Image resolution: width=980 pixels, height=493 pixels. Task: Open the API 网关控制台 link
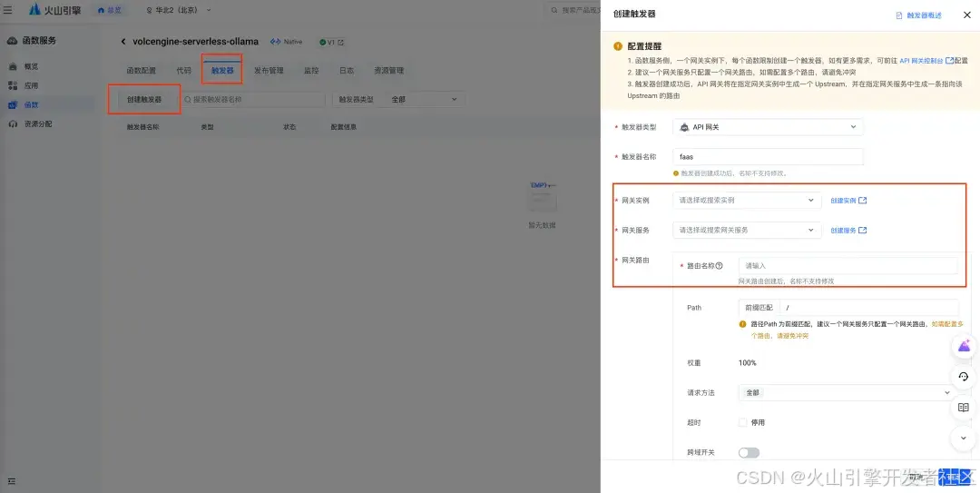pos(926,61)
